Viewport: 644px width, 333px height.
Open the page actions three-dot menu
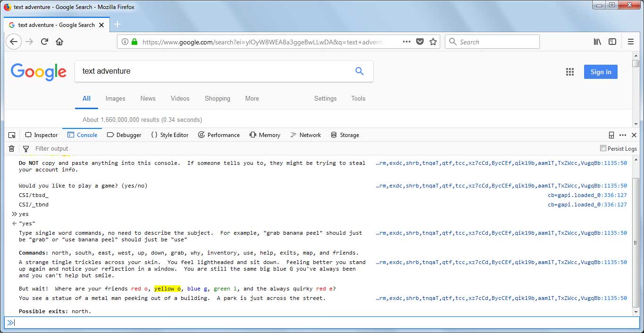tap(407, 42)
